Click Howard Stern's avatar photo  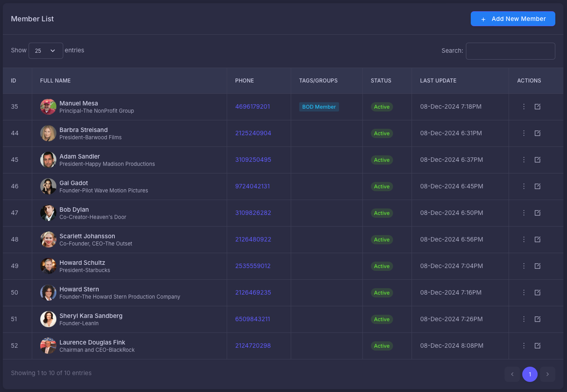pyautogui.click(x=48, y=293)
